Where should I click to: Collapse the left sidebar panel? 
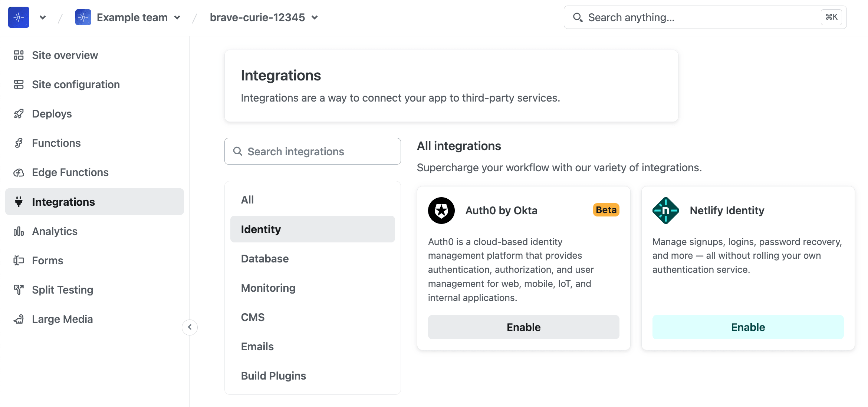pyautogui.click(x=190, y=327)
